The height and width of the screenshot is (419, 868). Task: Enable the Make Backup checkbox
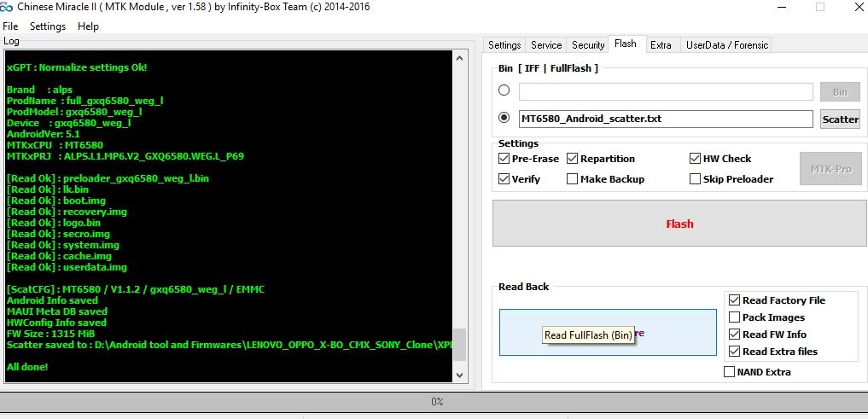pos(573,179)
